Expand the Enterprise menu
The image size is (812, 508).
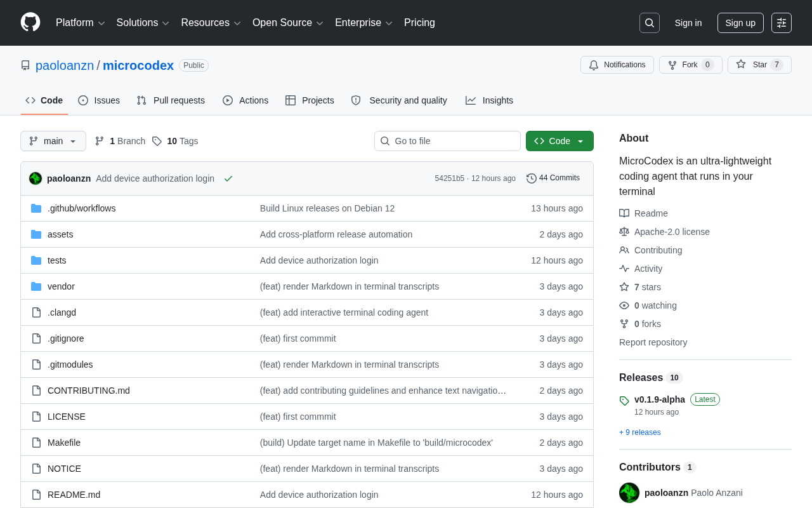364,23
